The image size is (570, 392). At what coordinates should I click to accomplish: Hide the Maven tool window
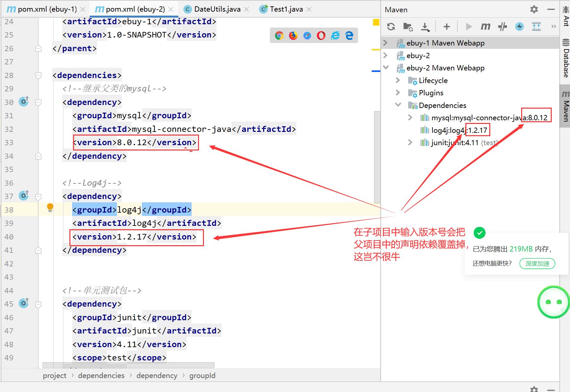tap(551, 9)
